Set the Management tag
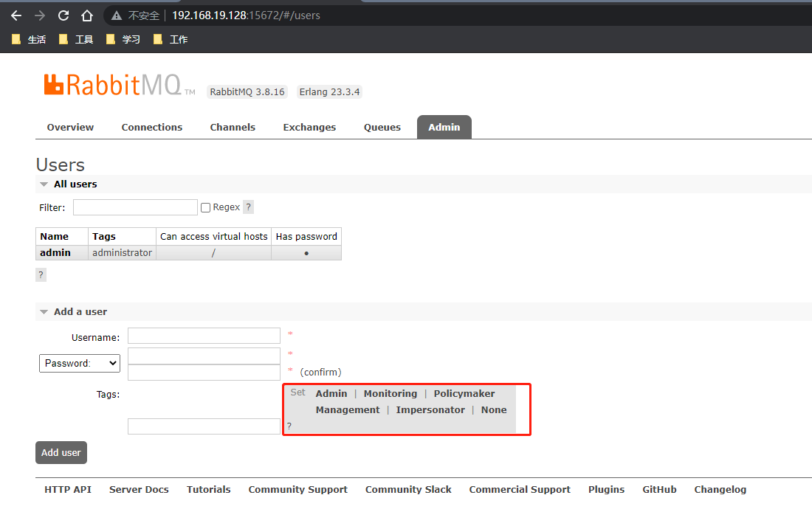This screenshot has height=526, width=812. 348,410
